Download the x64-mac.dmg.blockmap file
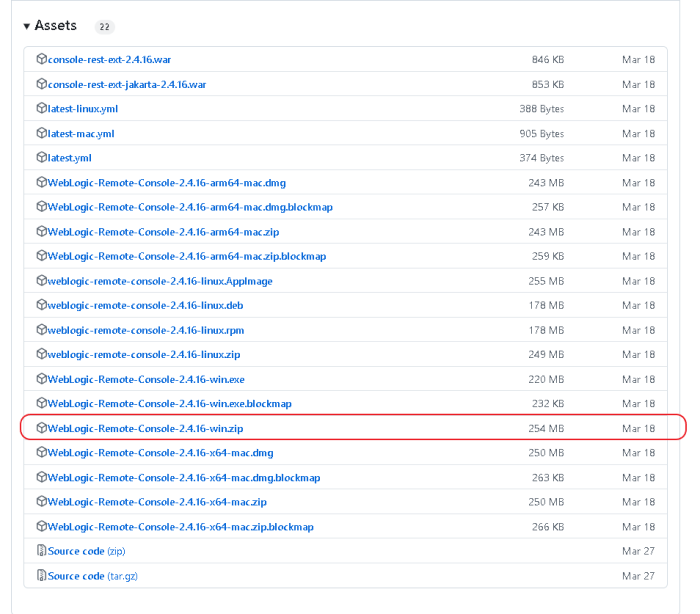The height and width of the screenshot is (614, 700). click(x=184, y=478)
